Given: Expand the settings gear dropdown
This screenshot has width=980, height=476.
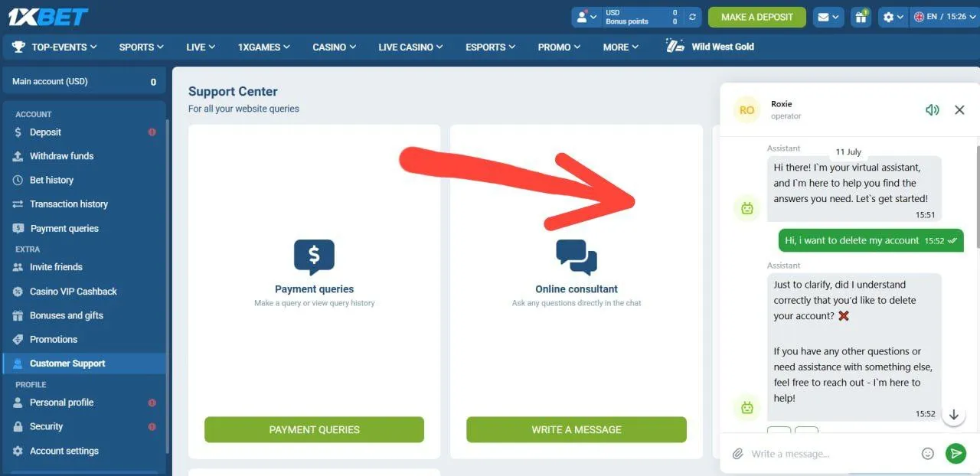Looking at the screenshot, I should 893,17.
